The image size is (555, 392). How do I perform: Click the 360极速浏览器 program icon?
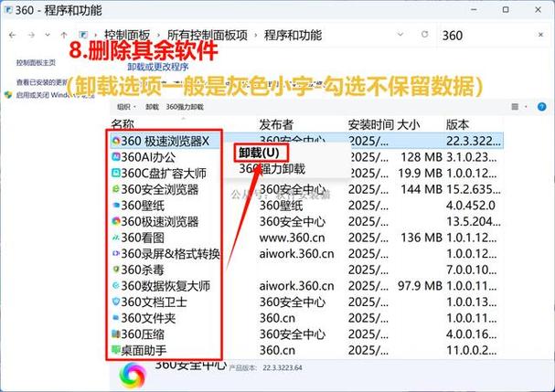coord(116,221)
